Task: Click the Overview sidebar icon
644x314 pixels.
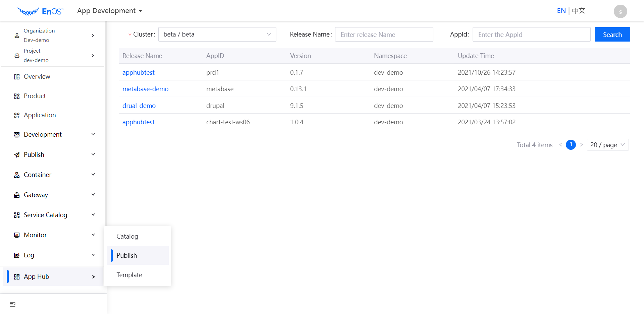Action: (x=17, y=77)
